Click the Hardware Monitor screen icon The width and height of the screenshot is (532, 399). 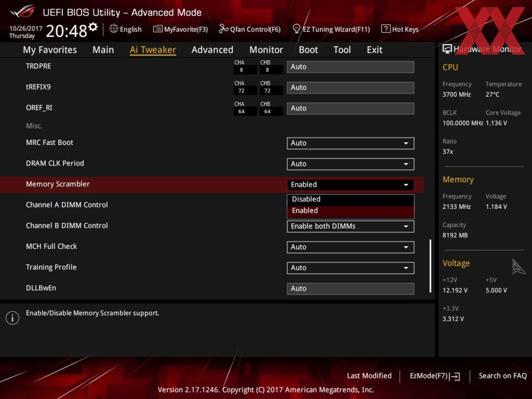[447, 49]
